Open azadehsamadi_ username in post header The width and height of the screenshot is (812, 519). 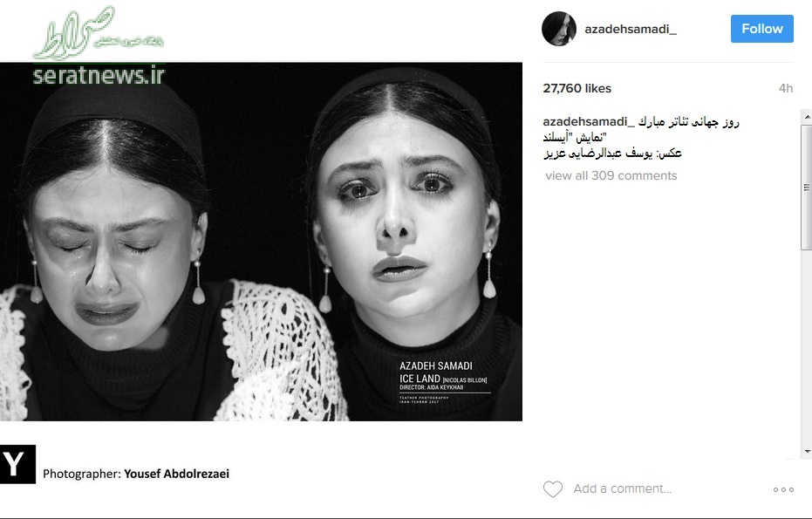[631, 29]
